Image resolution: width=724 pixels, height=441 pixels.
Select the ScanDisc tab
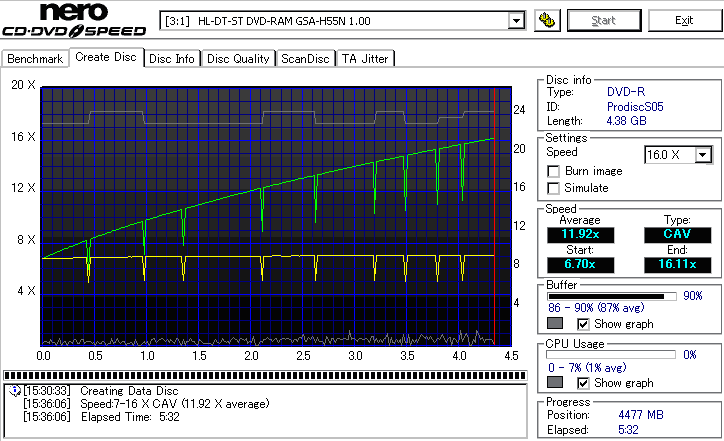[305, 58]
